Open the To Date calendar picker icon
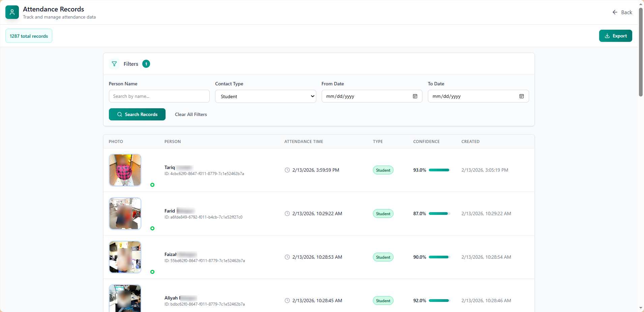This screenshot has width=644, height=312. (521, 96)
